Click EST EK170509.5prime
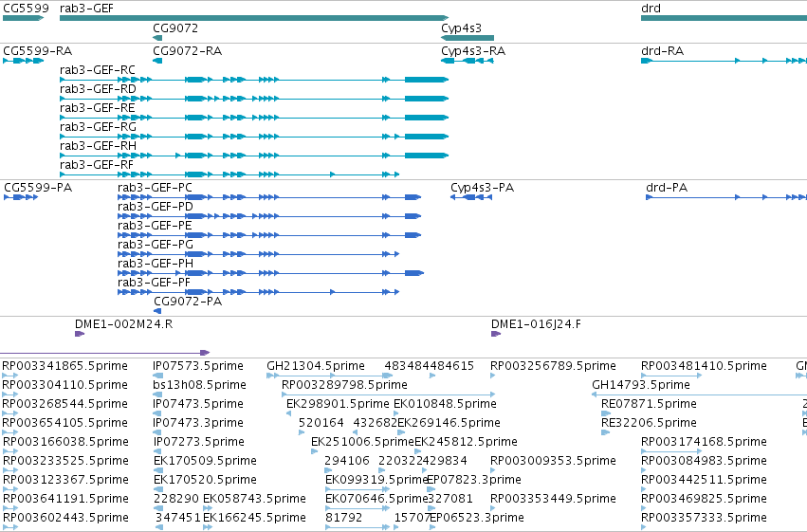Viewport: 807px width, 532px height. pyautogui.click(x=206, y=461)
